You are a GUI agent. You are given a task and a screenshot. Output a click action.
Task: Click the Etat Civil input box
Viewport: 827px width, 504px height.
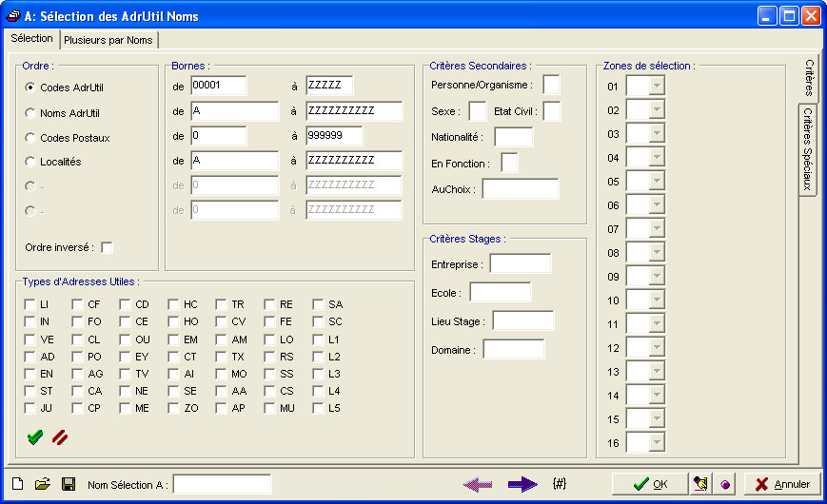coord(552,111)
